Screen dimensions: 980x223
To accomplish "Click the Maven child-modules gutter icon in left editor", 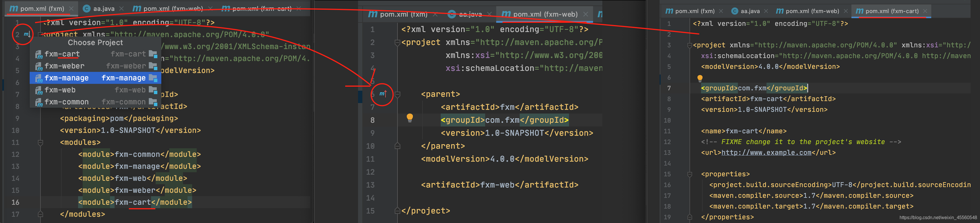I will 27,34.
